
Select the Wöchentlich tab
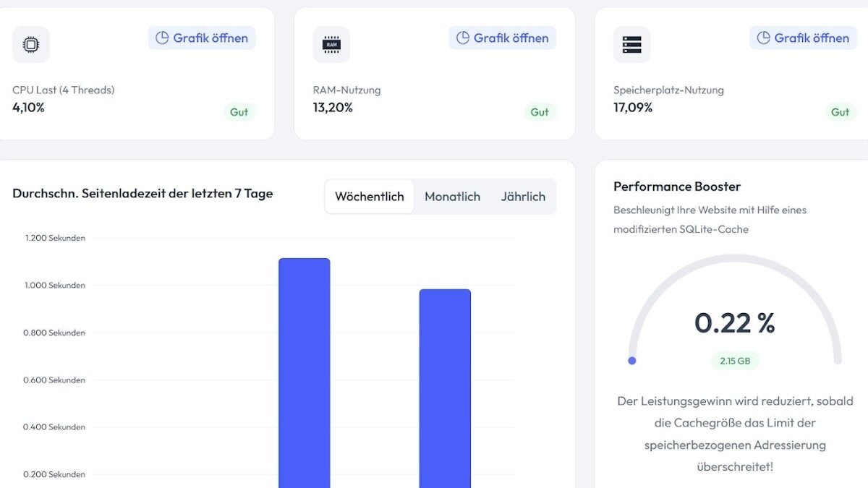coord(370,197)
